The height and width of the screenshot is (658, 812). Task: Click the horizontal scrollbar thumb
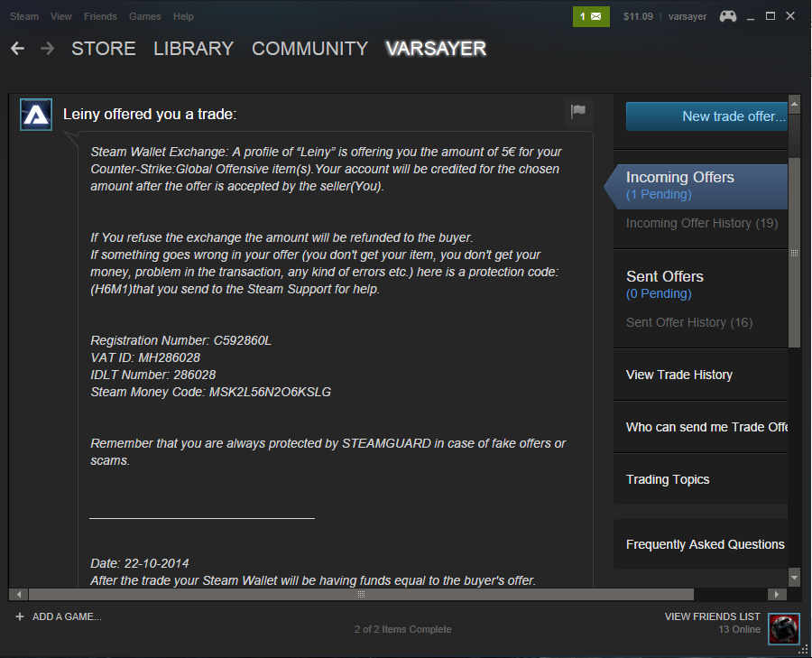tap(361, 594)
